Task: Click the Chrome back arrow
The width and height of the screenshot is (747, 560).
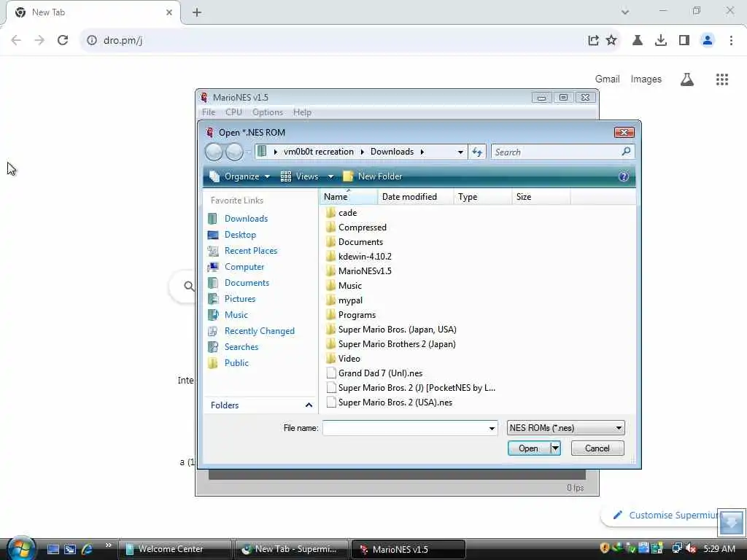Action: (16, 41)
